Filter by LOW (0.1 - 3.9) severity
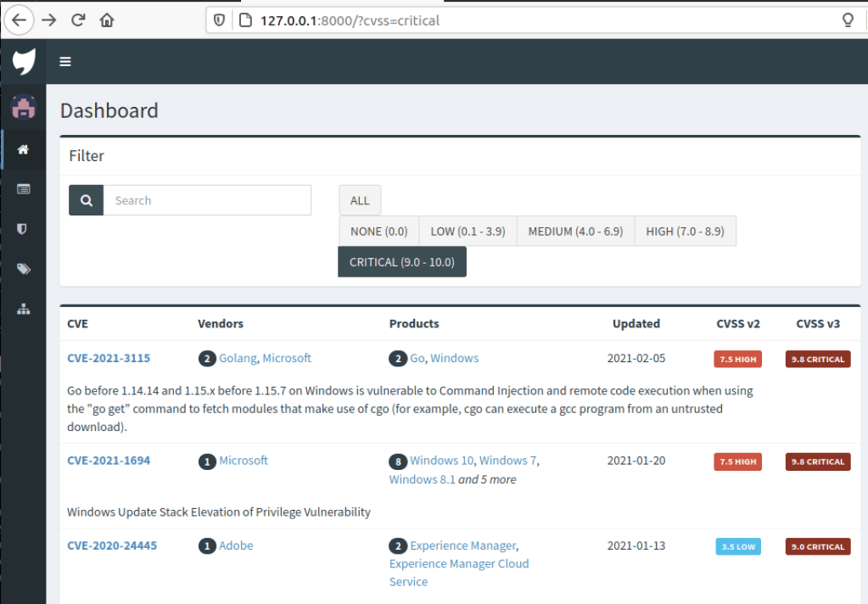 468,231
